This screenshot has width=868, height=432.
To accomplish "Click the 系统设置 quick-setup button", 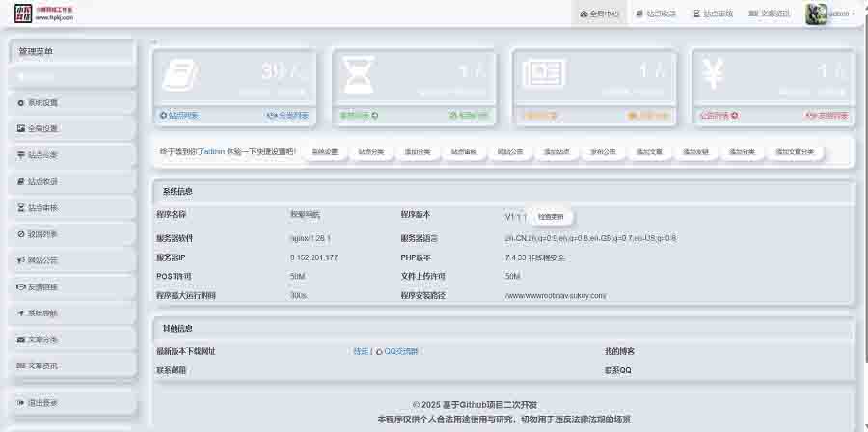I will (x=325, y=151).
